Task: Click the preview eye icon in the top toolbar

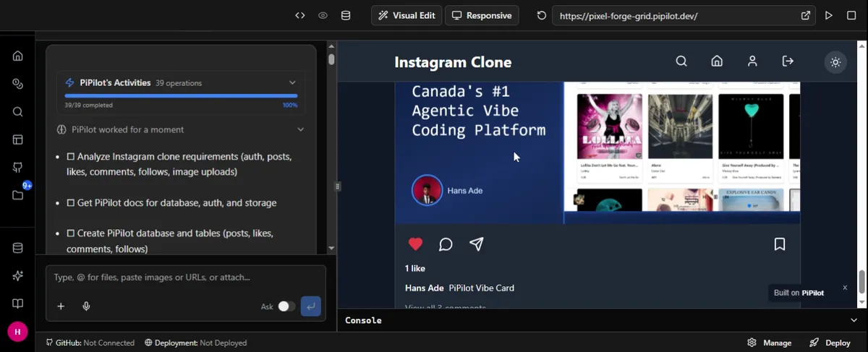Action: (323, 15)
